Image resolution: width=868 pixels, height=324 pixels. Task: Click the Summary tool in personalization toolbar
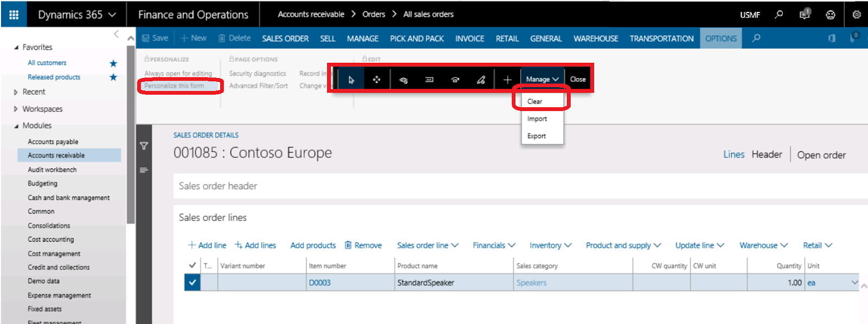[429, 80]
